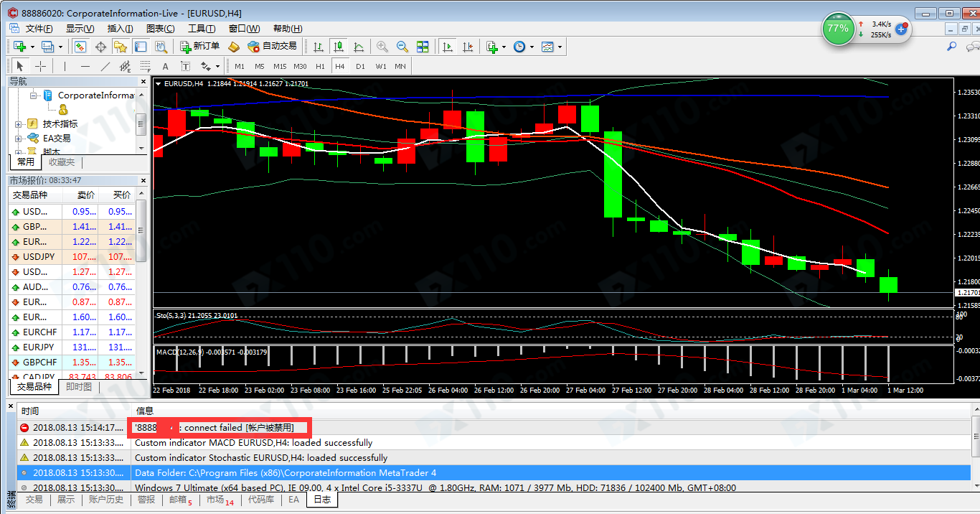Select the horizontal line tool
The height and width of the screenshot is (514, 980).
(x=85, y=66)
